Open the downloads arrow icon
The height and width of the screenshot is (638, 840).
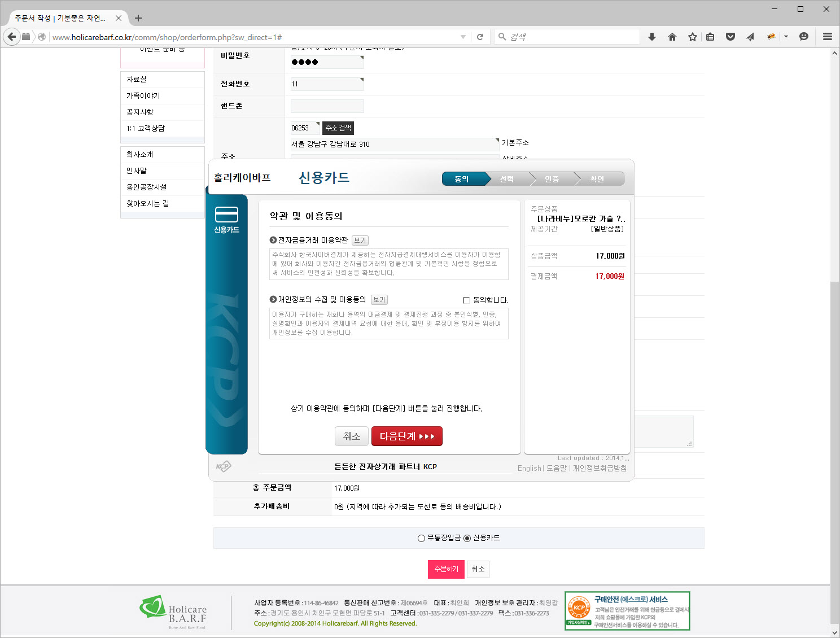pyautogui.click(x=652, y=37)
